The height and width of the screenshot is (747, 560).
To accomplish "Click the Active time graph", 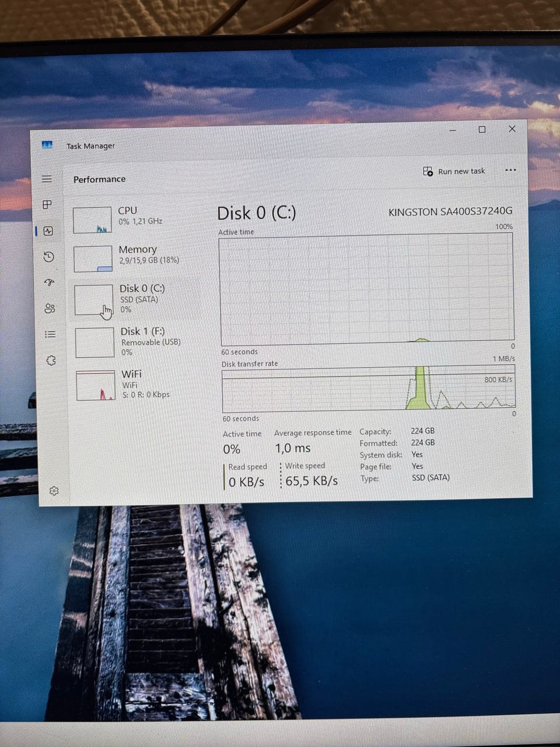I will point(367,289).
